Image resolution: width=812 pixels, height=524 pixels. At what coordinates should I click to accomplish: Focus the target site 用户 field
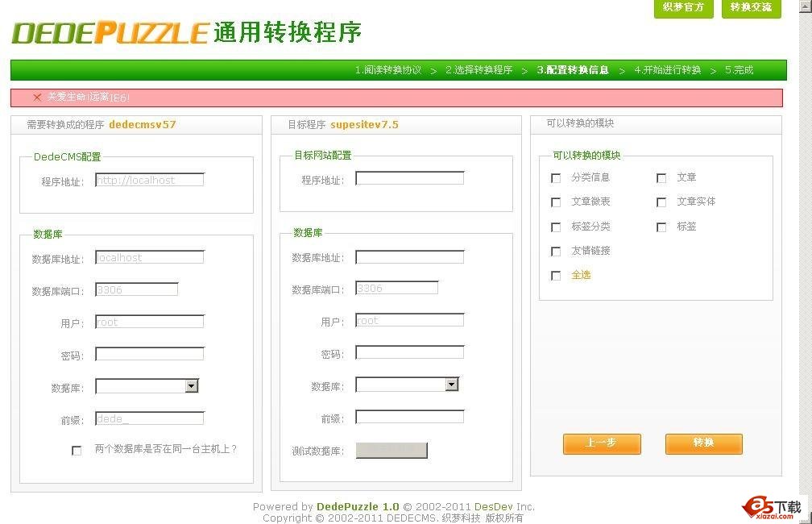(x=409, y=320)
